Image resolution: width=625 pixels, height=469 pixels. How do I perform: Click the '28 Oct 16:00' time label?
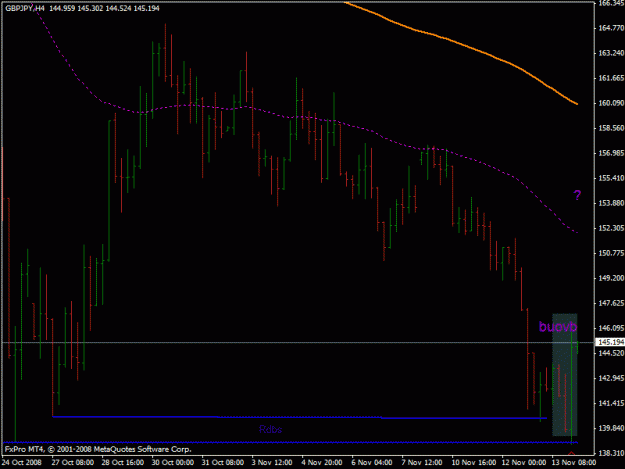[x=122, y=463]
